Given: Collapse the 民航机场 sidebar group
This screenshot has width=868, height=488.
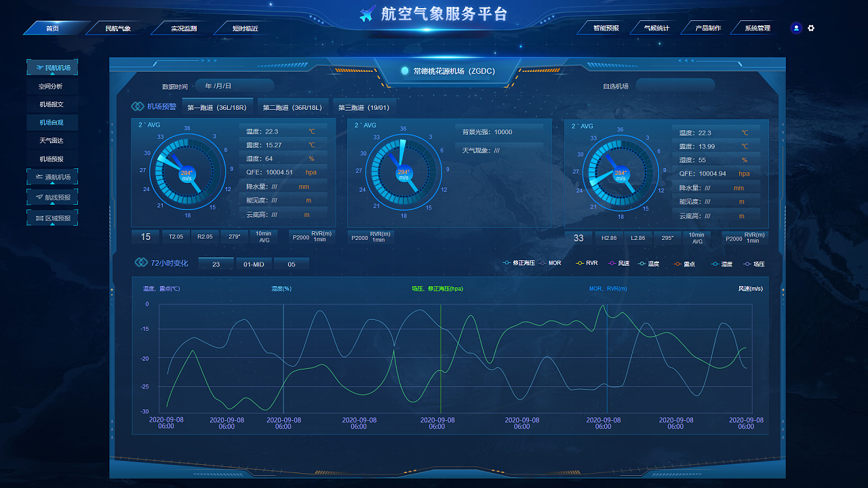Looking at the screenshot, I should pos(52,68).
